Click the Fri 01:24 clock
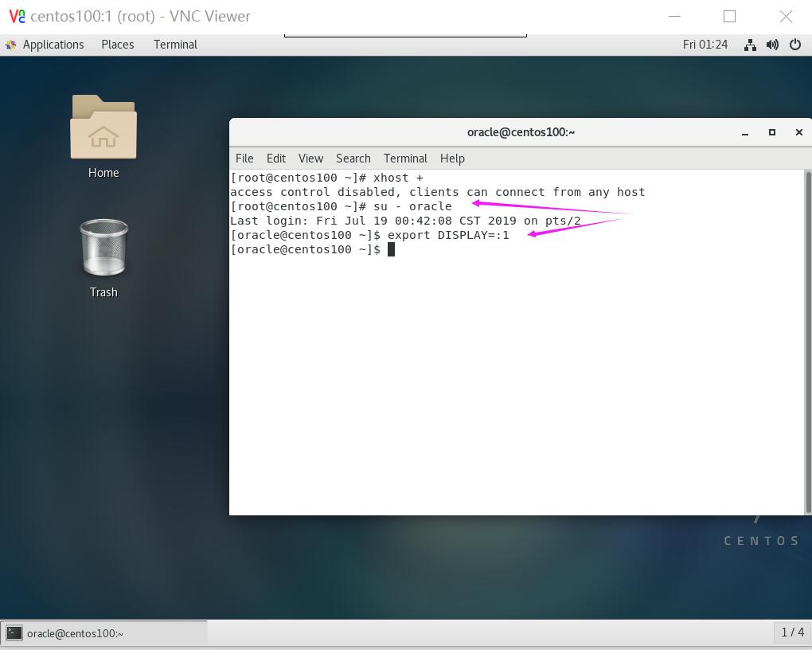This screenshot has height=650, width=812. click(705, 45)
